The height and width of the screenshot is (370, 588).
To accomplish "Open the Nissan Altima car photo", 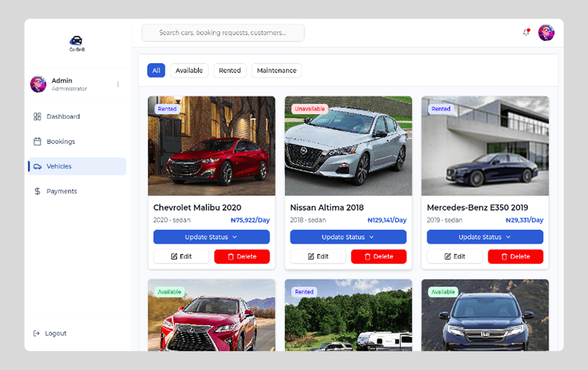I will (x=348, y=146).
